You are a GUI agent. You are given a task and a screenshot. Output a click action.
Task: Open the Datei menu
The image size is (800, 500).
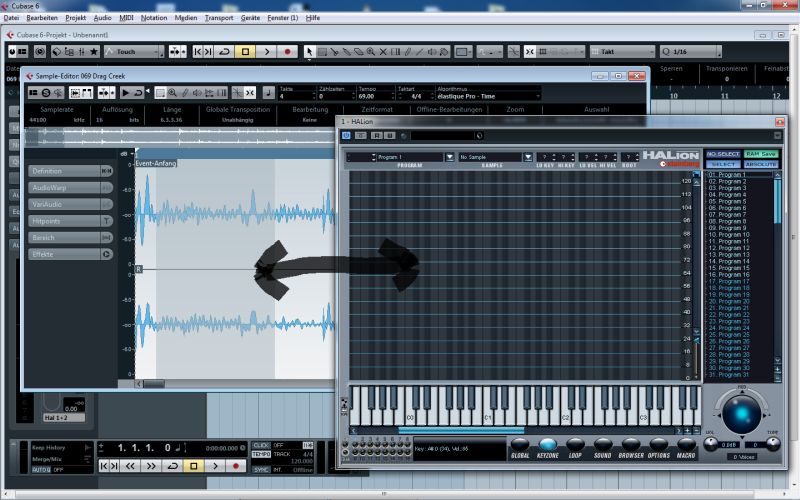11,18
